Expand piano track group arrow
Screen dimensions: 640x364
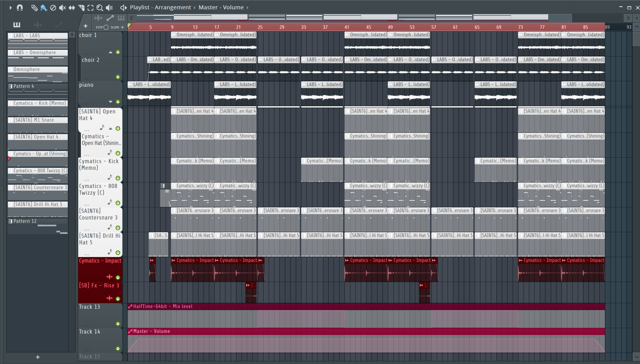pyautogui.click(x=110, y=102)
